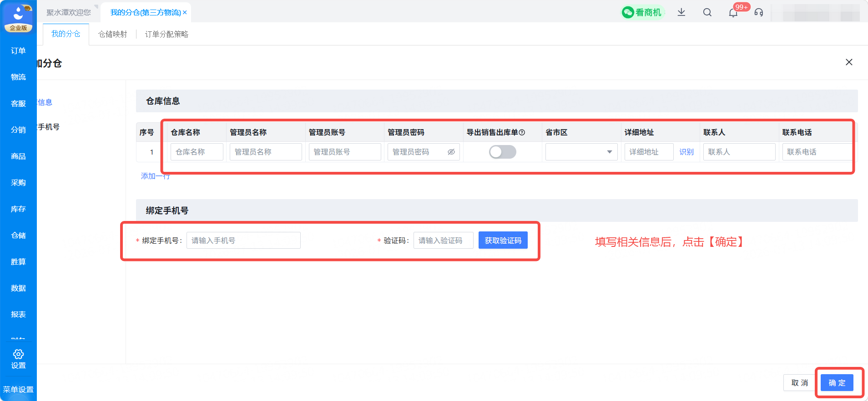
Task: Jump to 信息 section in left navigation
Action: (45, 102)
